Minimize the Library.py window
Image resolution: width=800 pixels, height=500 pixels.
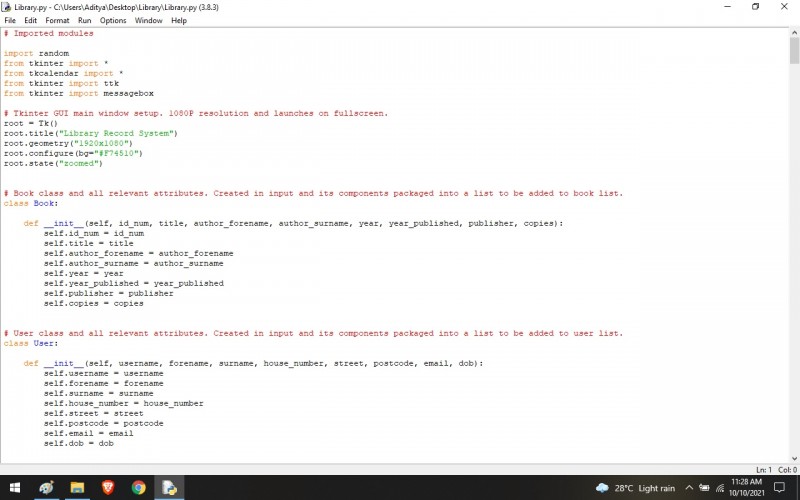click(x=727, y=7)
